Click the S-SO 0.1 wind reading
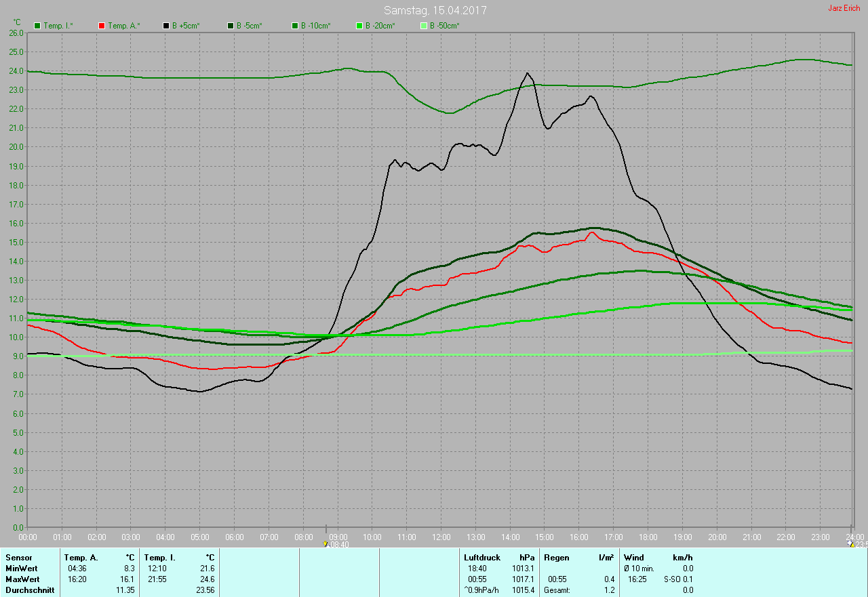 (x=679, y=579)
